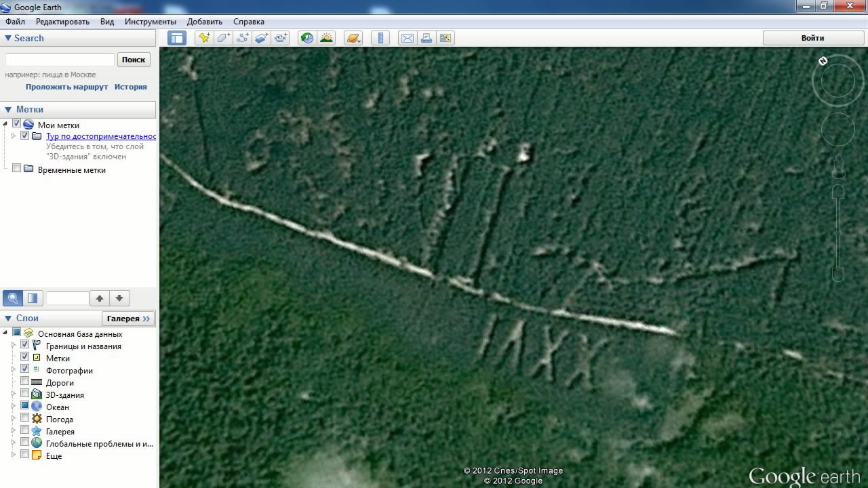The height and width of the screenshot is (488, 868).
Task: Expand the Еще layer node
Action: point(14,455)
